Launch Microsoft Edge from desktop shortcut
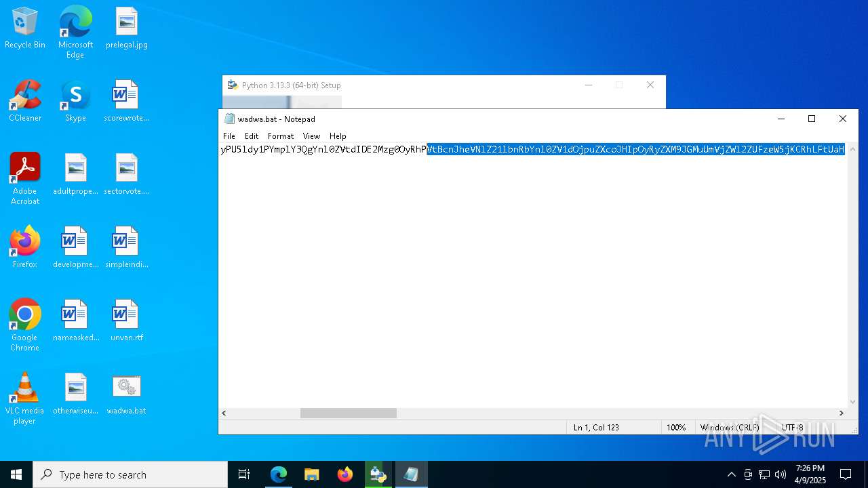Image resolution: width=868 pixels, height=488 pixels. click(x=75, y=33)
